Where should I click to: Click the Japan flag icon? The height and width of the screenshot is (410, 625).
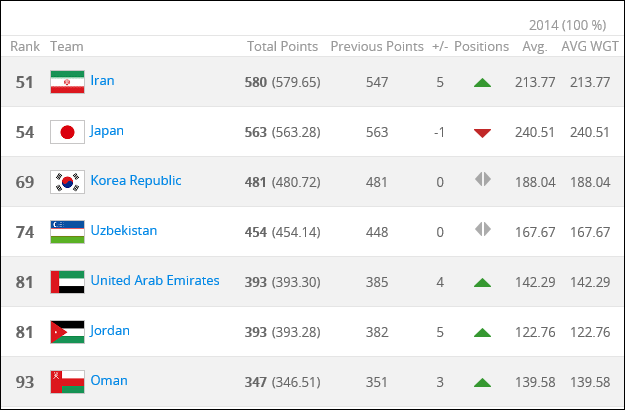pos(67,132)
